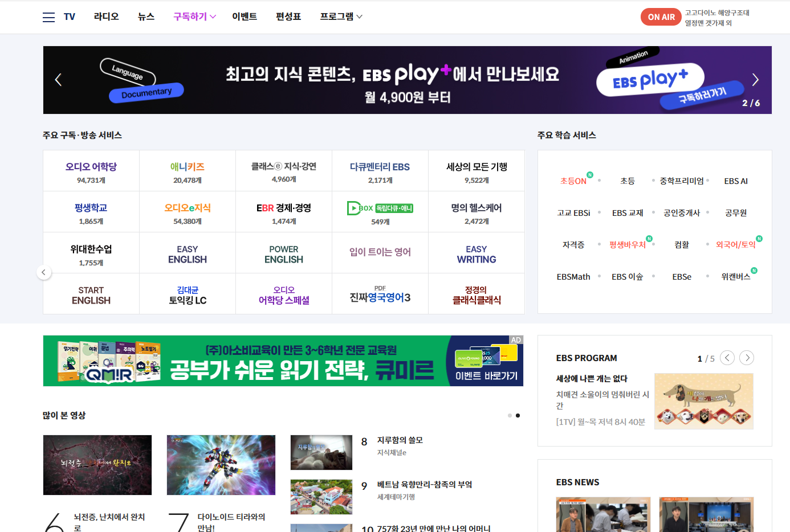
Task: Select first page dot of 많이 본 영상
Action: click(510, 415)
